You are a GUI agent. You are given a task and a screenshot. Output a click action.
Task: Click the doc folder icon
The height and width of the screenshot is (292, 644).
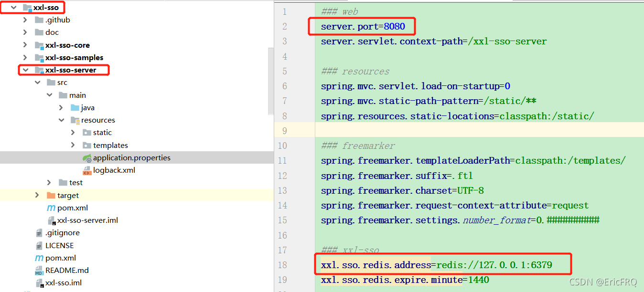click(x=39, y=32)
